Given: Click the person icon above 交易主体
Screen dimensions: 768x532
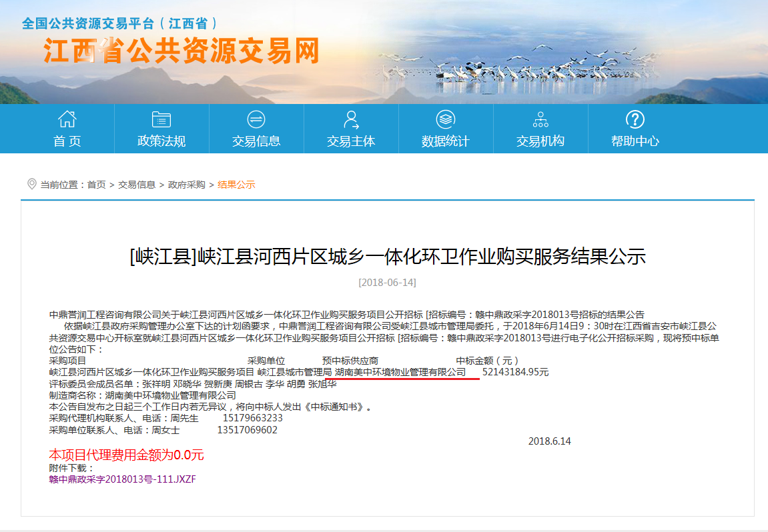Looking at the screenshot, I should coord(350,119).
